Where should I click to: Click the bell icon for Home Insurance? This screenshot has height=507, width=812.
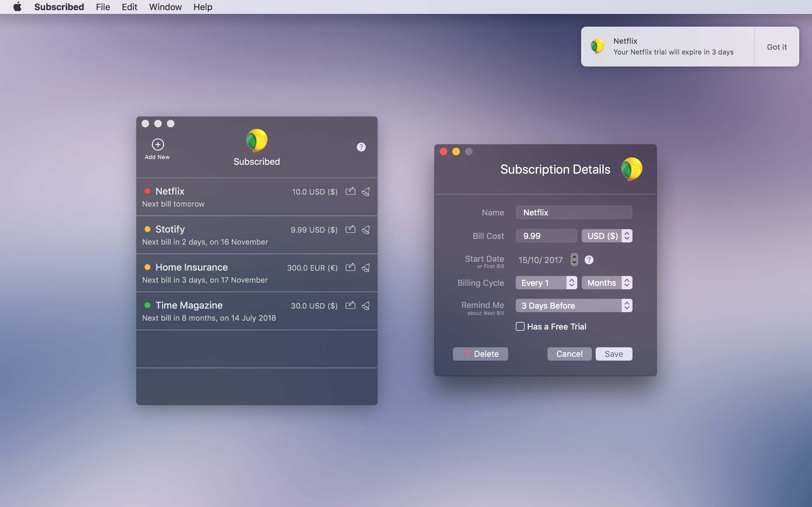pyautogui.click(x=366, y=267)
